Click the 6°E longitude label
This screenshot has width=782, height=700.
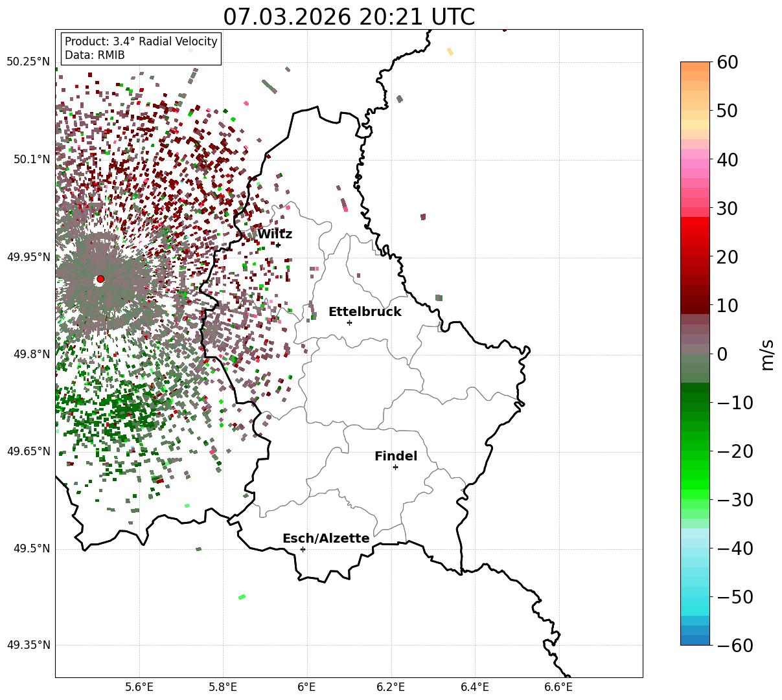pyautogui.click(x=307, y=687)
